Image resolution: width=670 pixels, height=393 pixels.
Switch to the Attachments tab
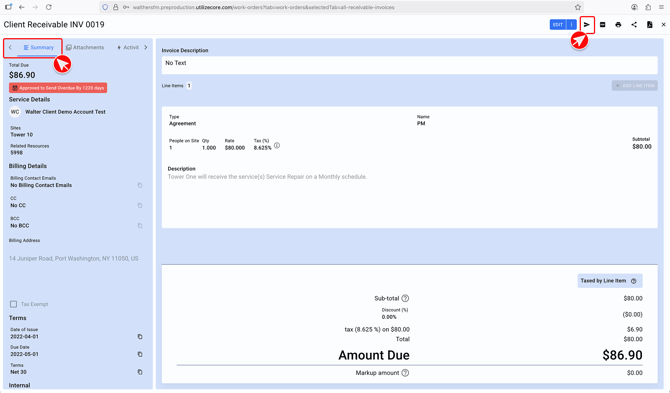coord(85,47)
